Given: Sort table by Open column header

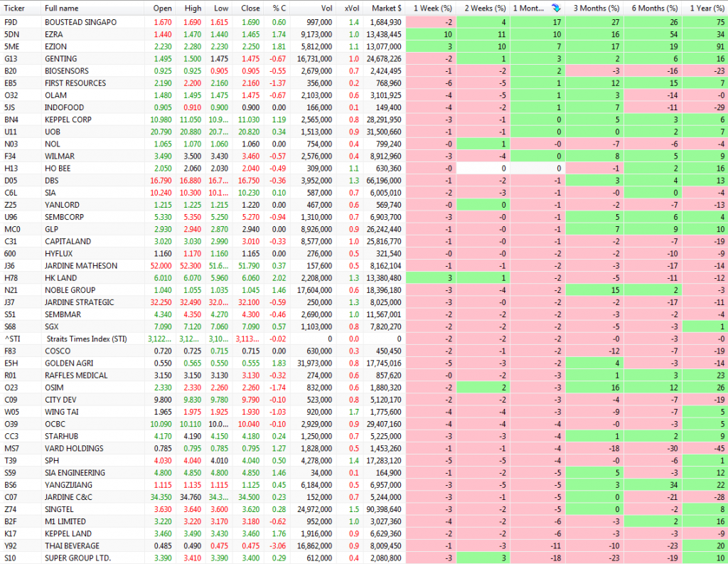Looking at the screenshot, I should pyautogui.click(x=162, y=8).
